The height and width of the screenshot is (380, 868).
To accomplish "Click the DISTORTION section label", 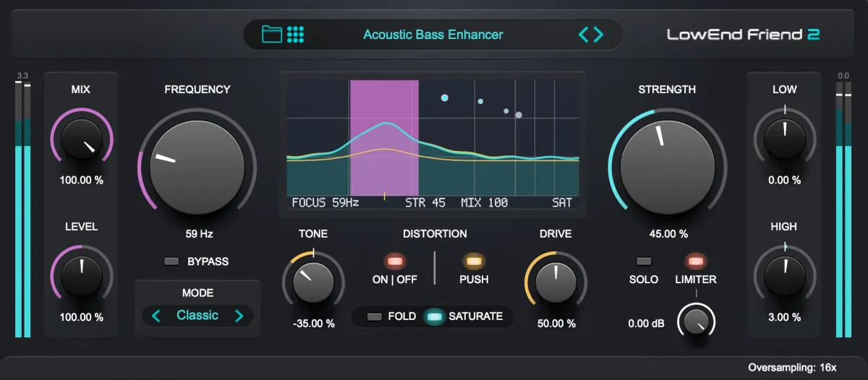I will [435, 233].
